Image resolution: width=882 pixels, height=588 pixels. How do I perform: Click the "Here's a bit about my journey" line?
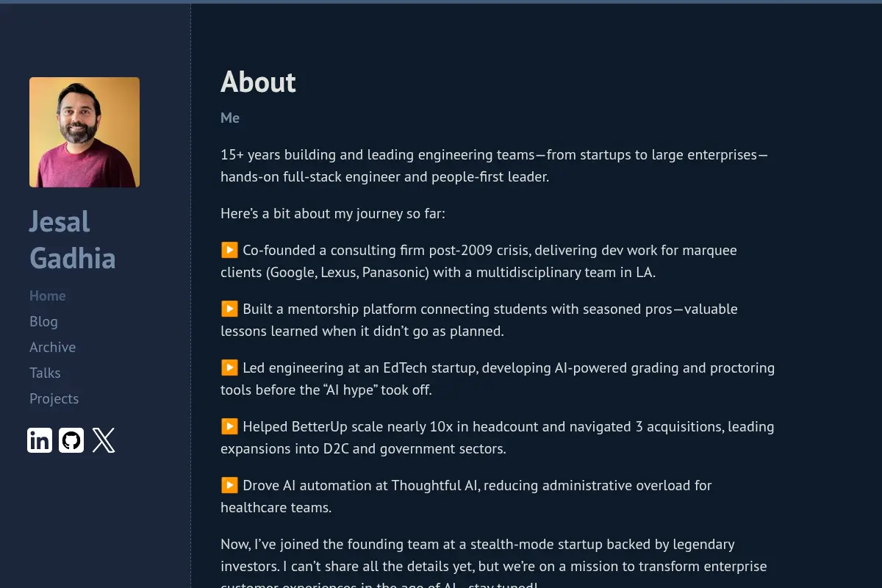coord(333,213)
